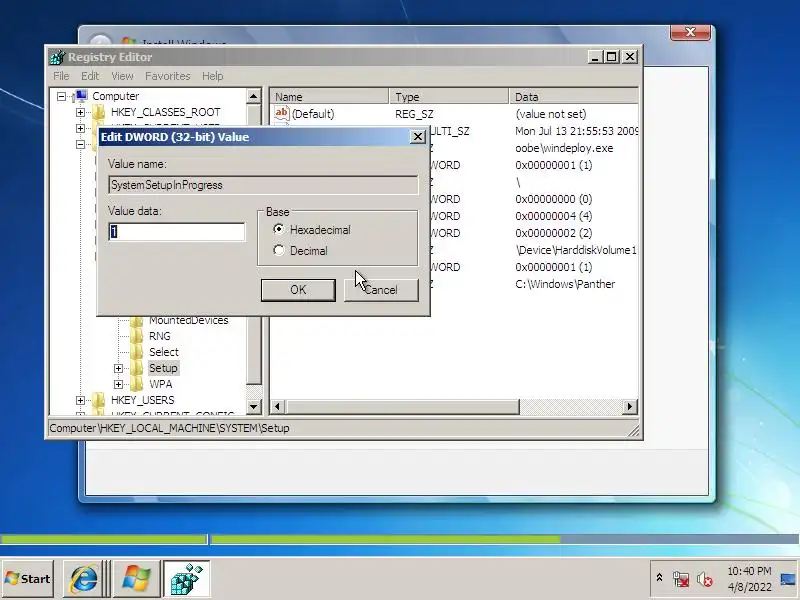Open the Edit menu
This screenshot has height=600, width=800.
point(90,76)
